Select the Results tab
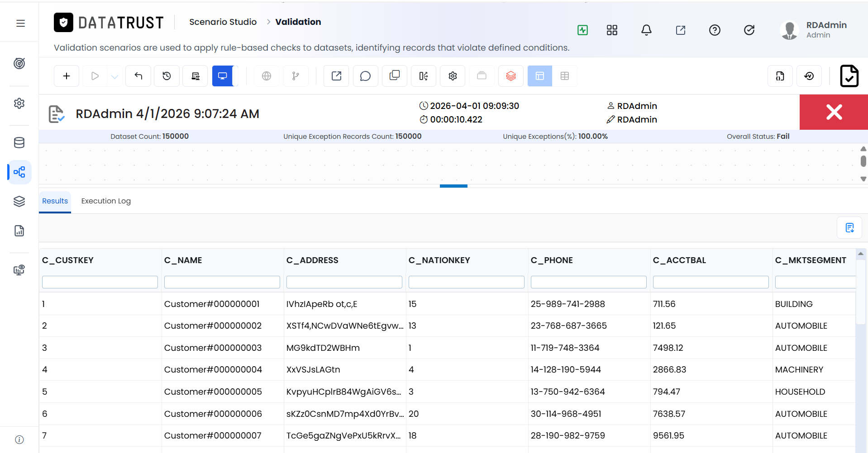Screen dimensions: 868x453 coord(55,201)
